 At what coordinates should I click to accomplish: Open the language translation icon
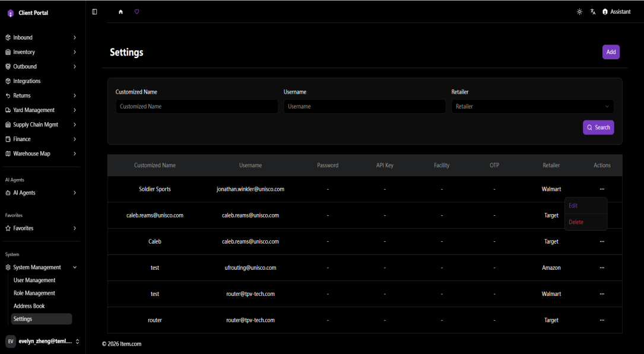coord(593,12)
